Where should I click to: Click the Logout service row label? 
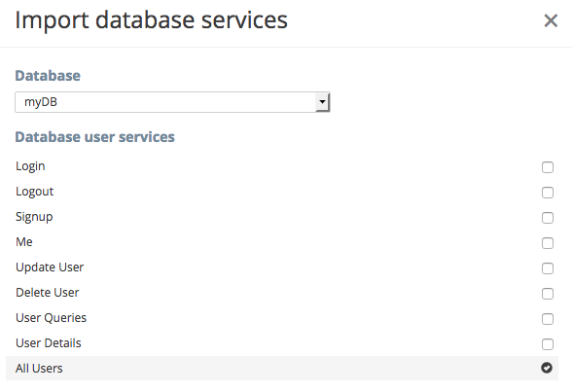point(35,192)
